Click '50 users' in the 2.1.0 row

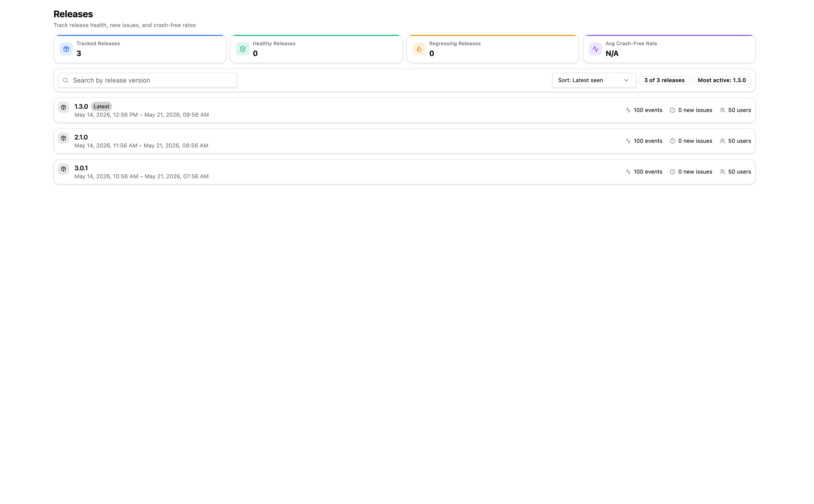pyautogui.click(x=739, y=141)
